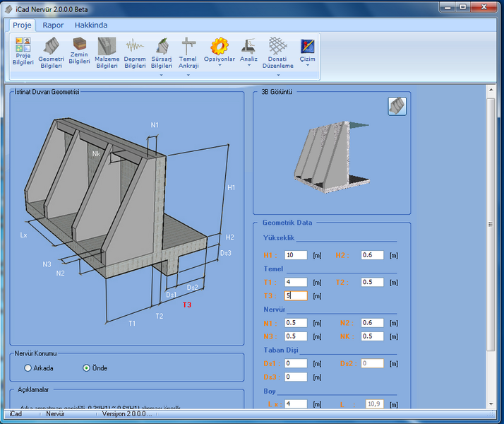The image size is (504, 424).
Task: Expand Analiz dropdown arrow
Action: [x=248, y=65]
